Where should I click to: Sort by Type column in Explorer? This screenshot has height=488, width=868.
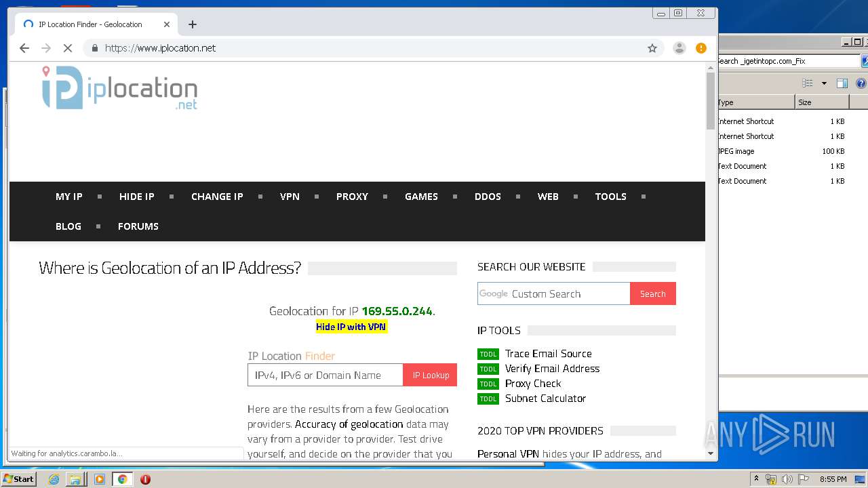pyautogui.click(x=756, y=102)
